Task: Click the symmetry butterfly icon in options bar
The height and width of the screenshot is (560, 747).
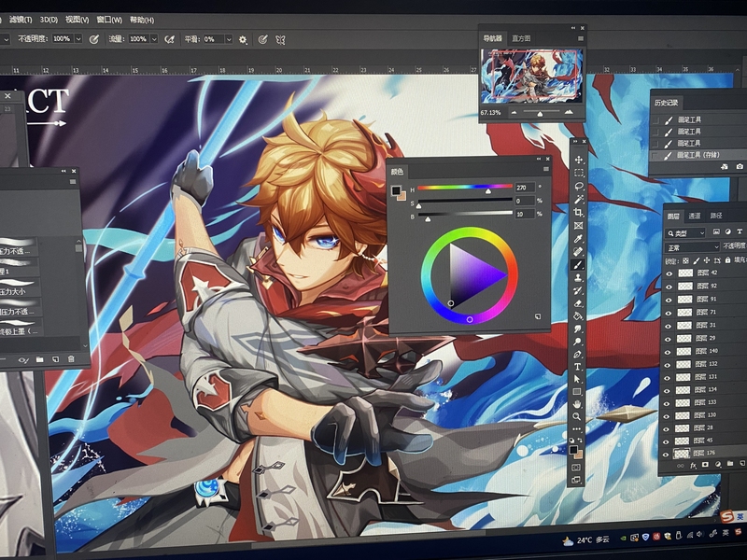Action: click(x=280, y=40)
